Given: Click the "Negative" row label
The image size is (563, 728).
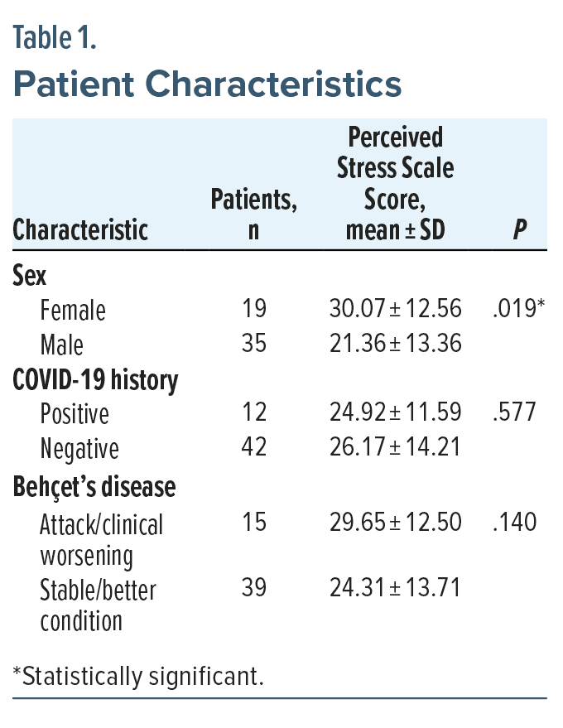Looking at the screenshot, I should [79, 448].
